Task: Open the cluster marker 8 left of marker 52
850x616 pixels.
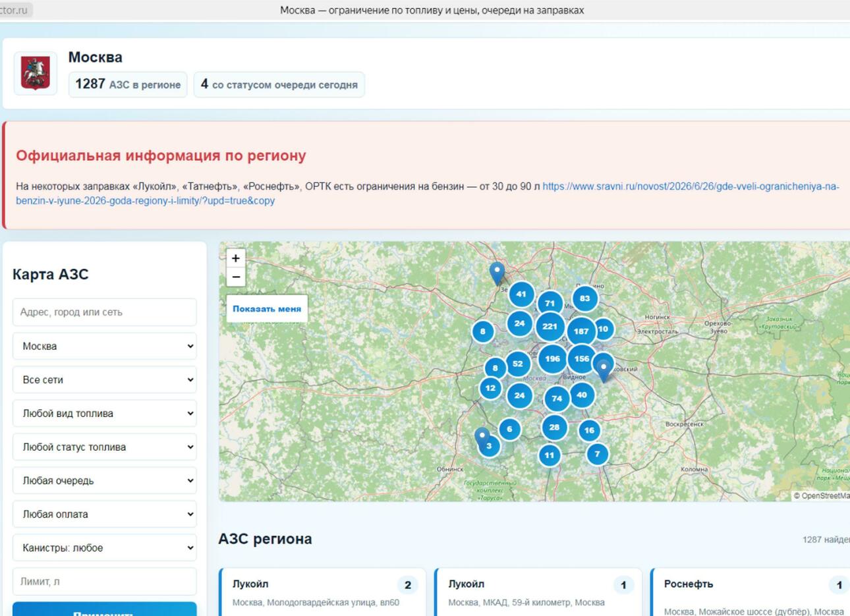Action: (495, 368)
